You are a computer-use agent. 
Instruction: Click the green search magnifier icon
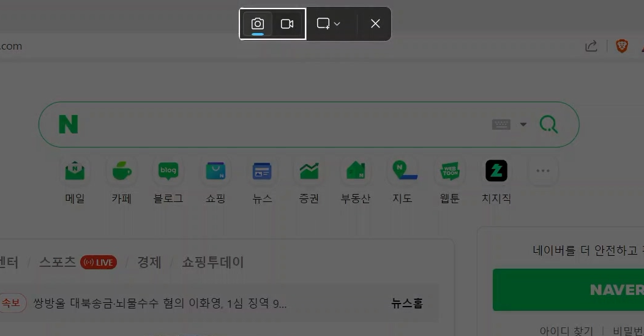pos(549,124)
